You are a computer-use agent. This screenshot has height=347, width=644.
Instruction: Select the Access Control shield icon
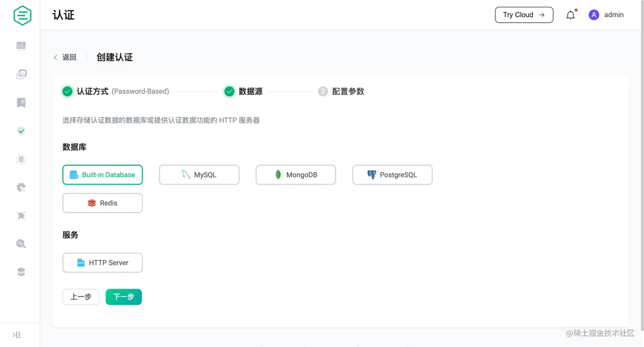21,131
